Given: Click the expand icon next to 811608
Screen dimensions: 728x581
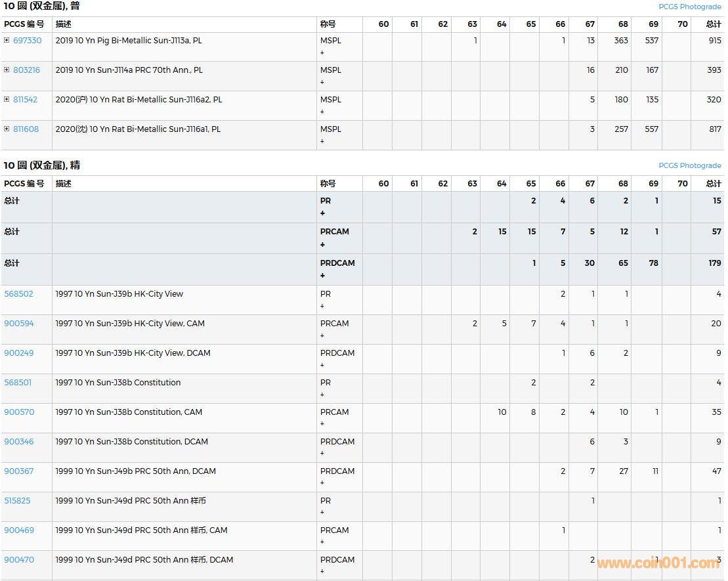Looking at the screenshot, I should pos(7,129).
